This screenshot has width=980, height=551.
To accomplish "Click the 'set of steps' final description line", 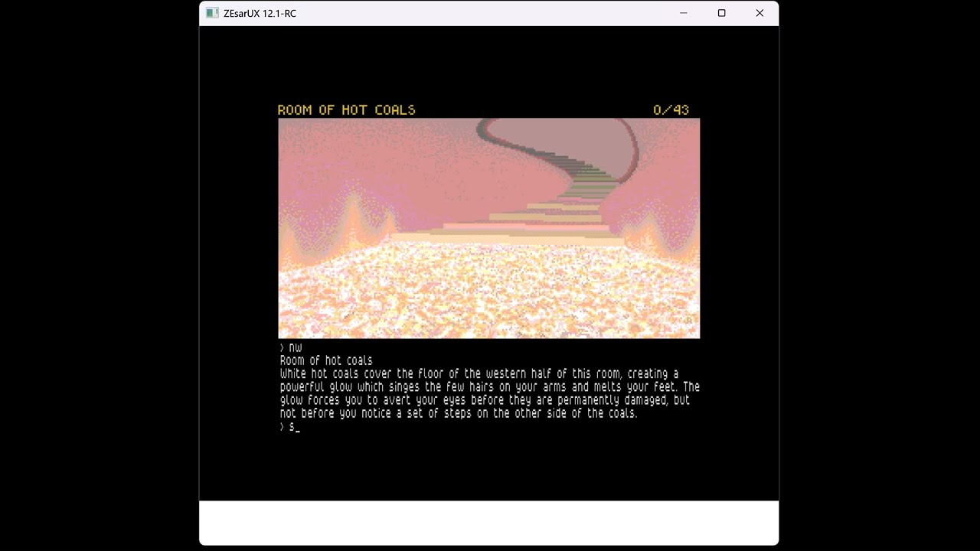I will coord(458,413).
